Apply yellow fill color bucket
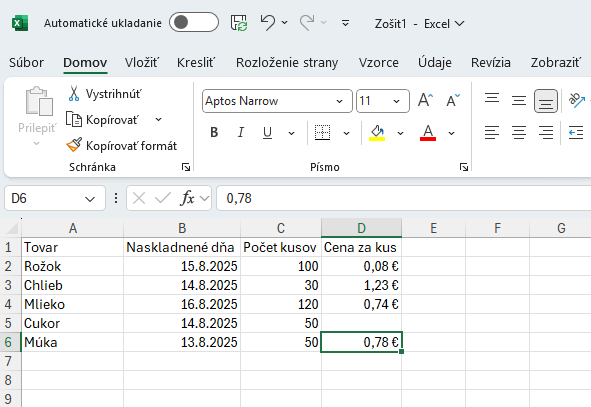591x407 pixels. pos(377,133)
